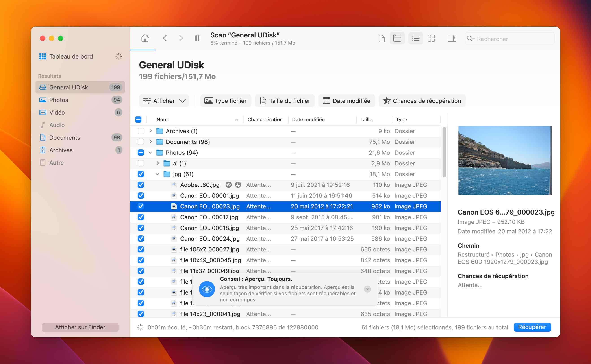Select list view mode
The image size is (591, 364).
[416, 38]
